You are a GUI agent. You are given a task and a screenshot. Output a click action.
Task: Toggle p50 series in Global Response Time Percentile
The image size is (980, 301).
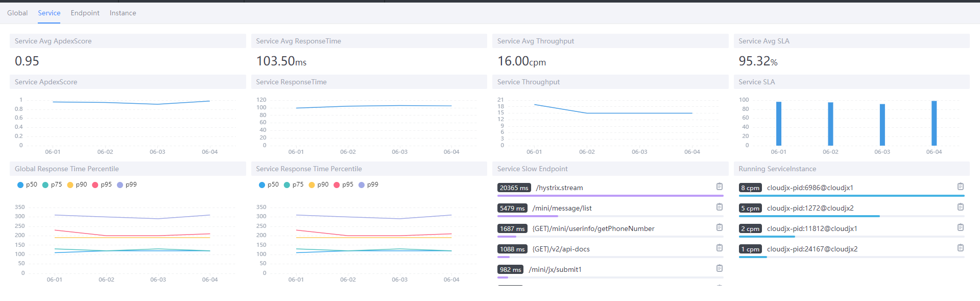(27, 184)
